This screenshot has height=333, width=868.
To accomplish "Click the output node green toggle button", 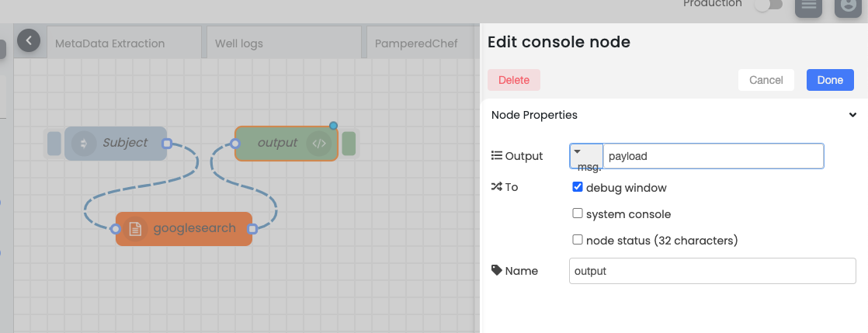I will coord(349,144).
